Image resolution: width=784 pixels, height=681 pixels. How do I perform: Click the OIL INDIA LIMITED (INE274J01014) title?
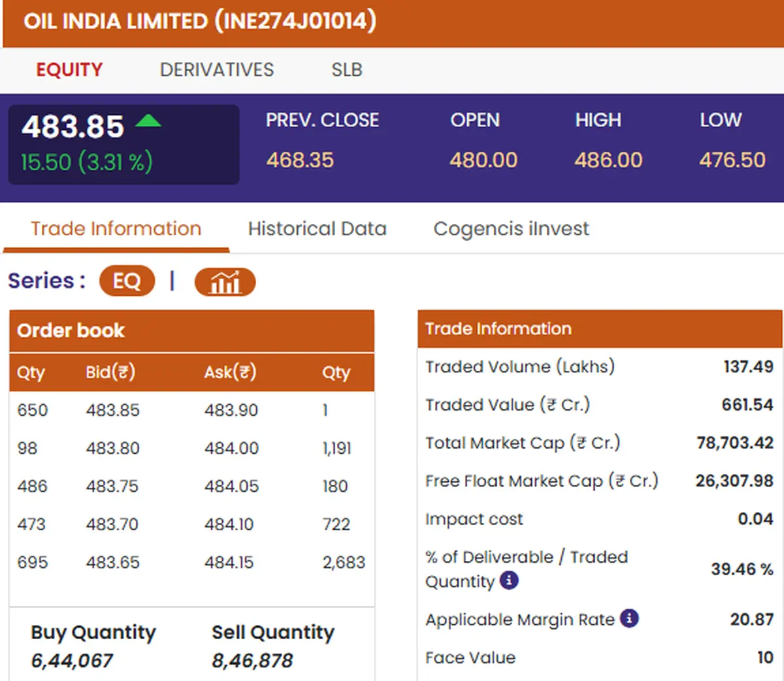[x=200, y=21]
